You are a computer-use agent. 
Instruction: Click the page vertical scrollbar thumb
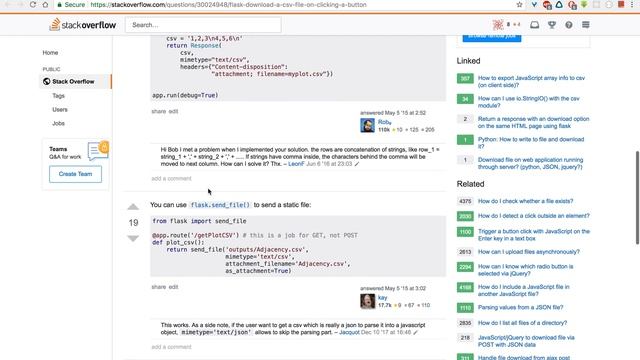coord(637,198)
